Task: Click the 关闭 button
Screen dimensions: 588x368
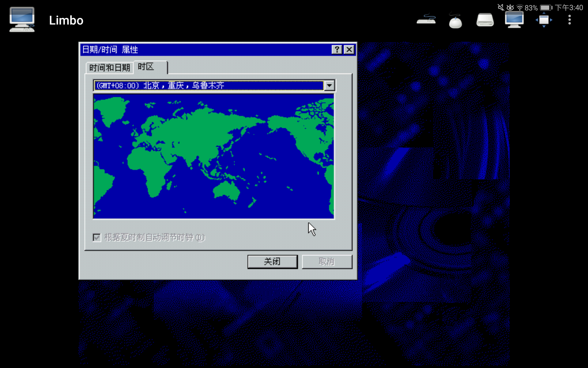Action: (x=272, y=262)
